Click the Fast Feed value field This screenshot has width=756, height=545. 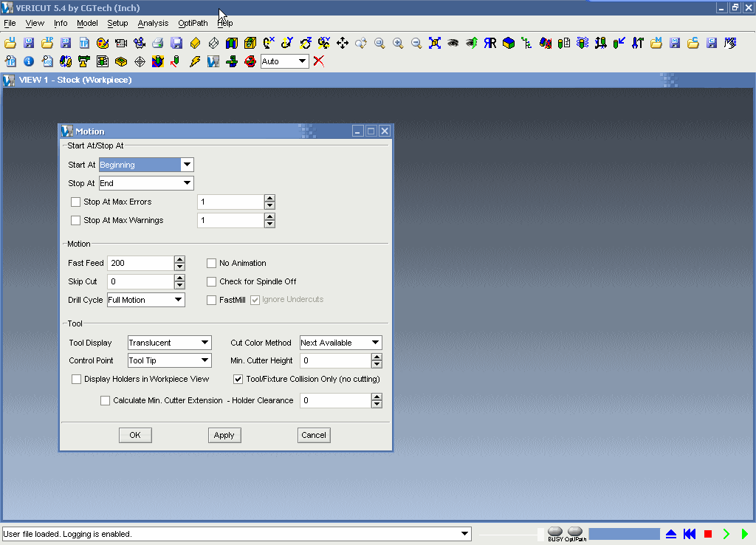tap(140, 264)
